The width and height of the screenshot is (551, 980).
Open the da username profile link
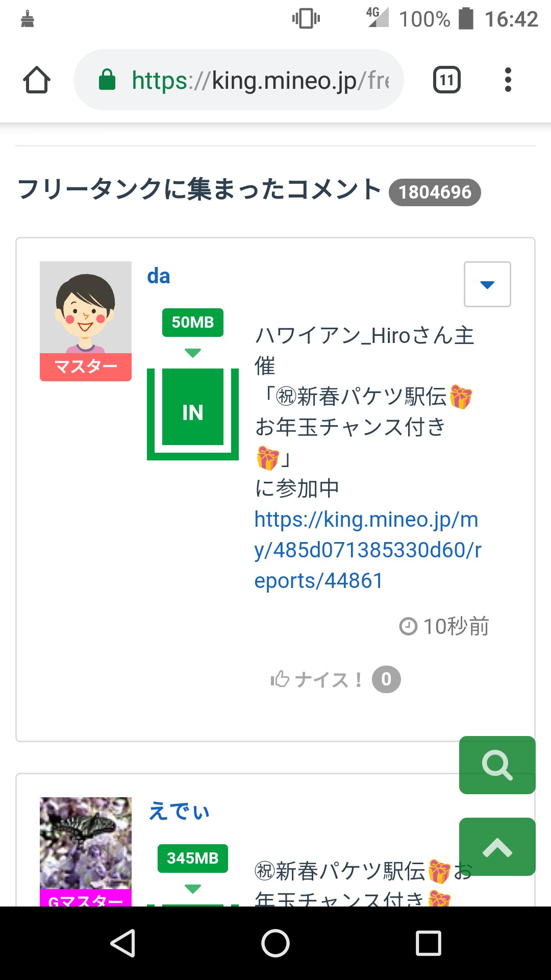point(159,276)
